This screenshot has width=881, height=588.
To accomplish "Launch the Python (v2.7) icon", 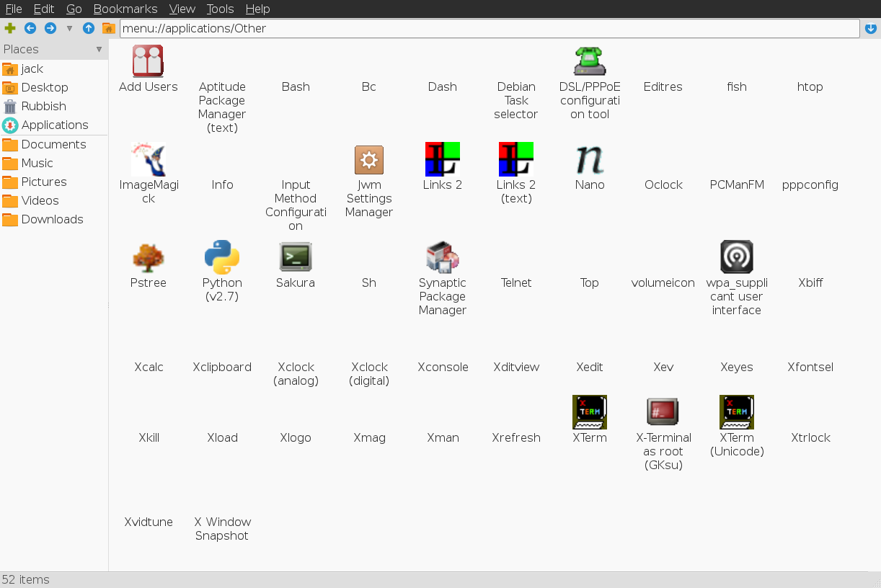I will coord(222,258).
